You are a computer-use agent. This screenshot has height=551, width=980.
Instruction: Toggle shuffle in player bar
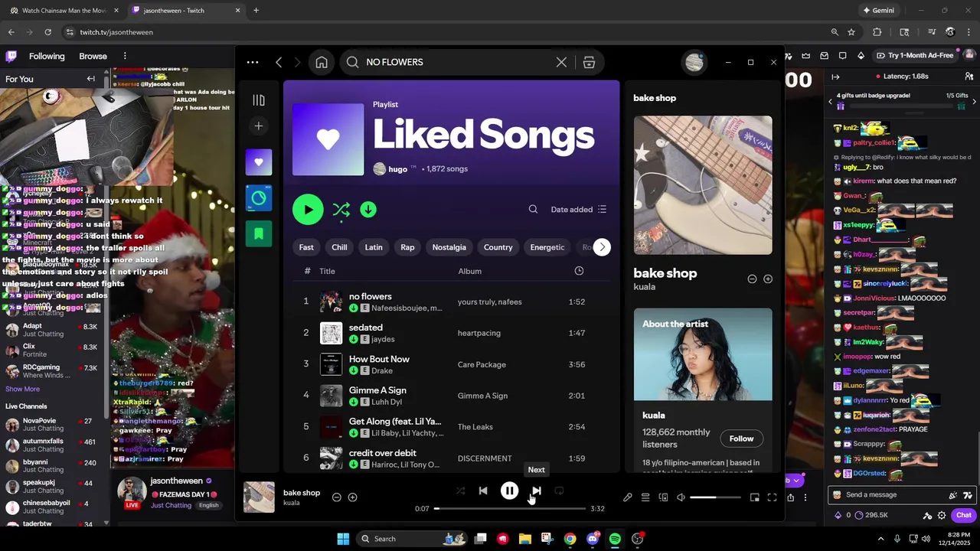tap(460, 491)
